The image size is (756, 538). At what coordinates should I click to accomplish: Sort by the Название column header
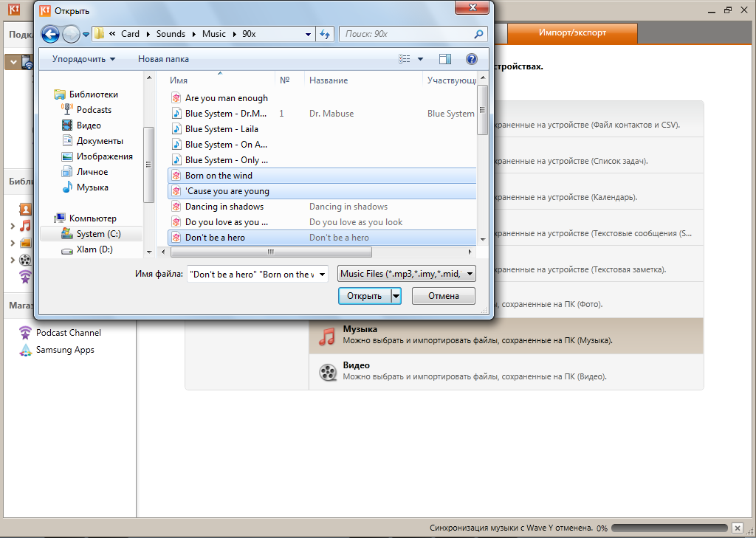point(329,80)
